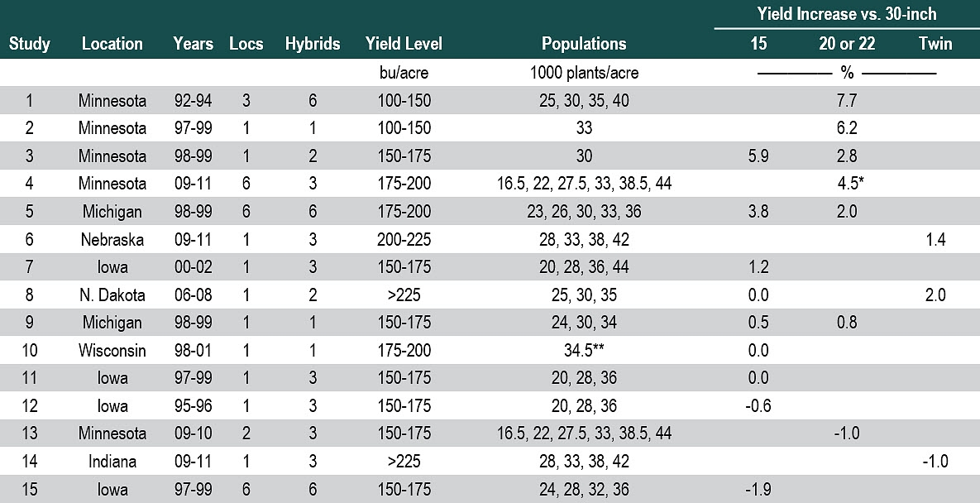The image size is (980, 503).
Task: Click the 'Yield Increase vs. 30-inch' heading
Action: [847, 14]
